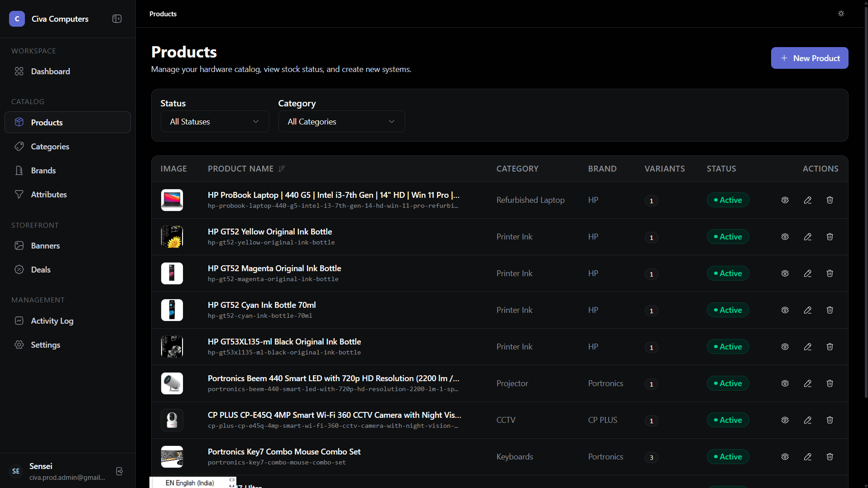Click CP PLUS camera thumbnail

pos(172,420)
